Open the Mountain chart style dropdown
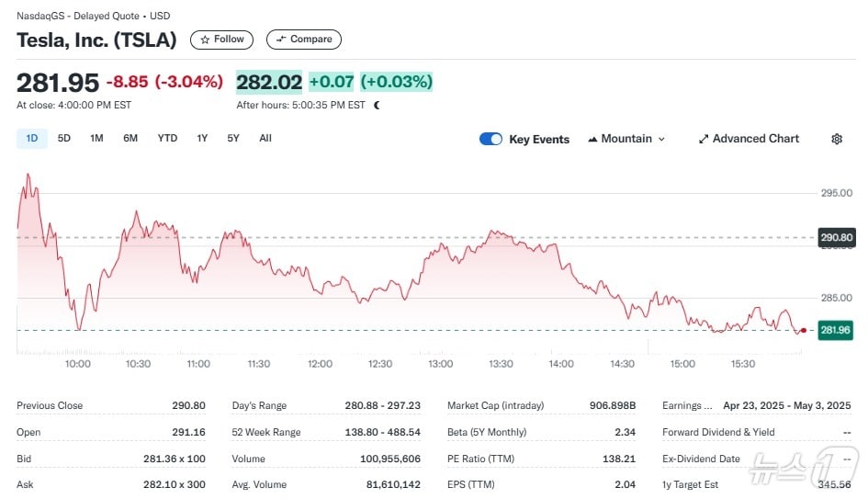 click(626, 139)
